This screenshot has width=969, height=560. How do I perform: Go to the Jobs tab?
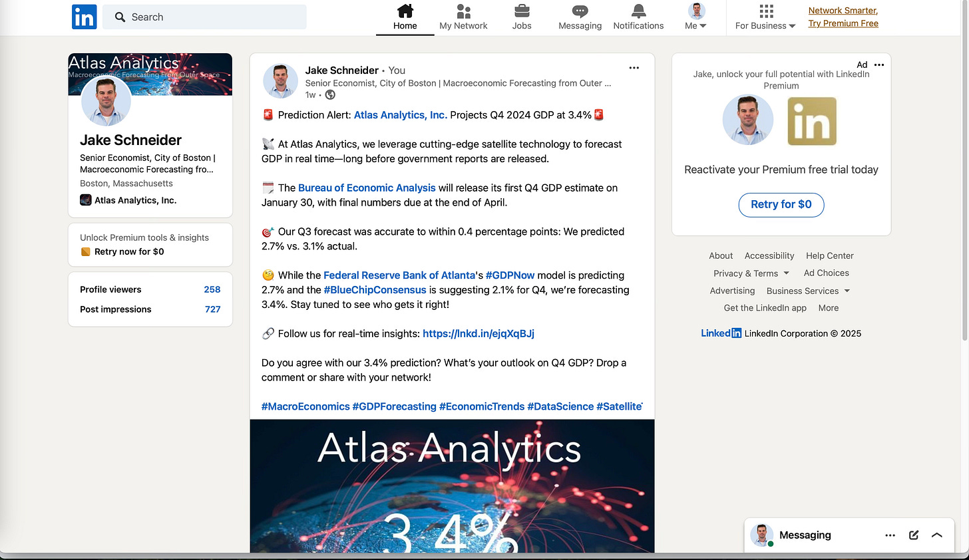[522, 18]
